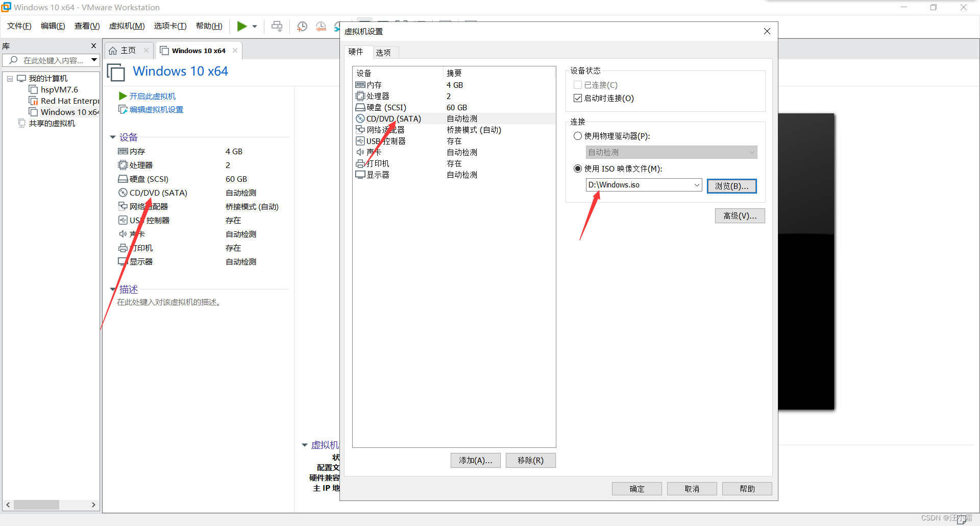Select 网络适配器 row icon in settings list

[x=360, y=130]
